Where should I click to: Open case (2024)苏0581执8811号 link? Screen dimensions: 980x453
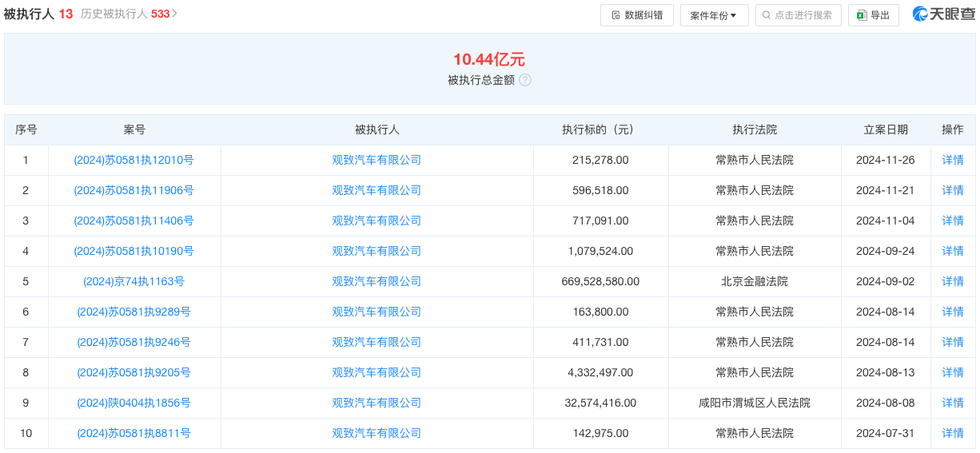[133, 433]
